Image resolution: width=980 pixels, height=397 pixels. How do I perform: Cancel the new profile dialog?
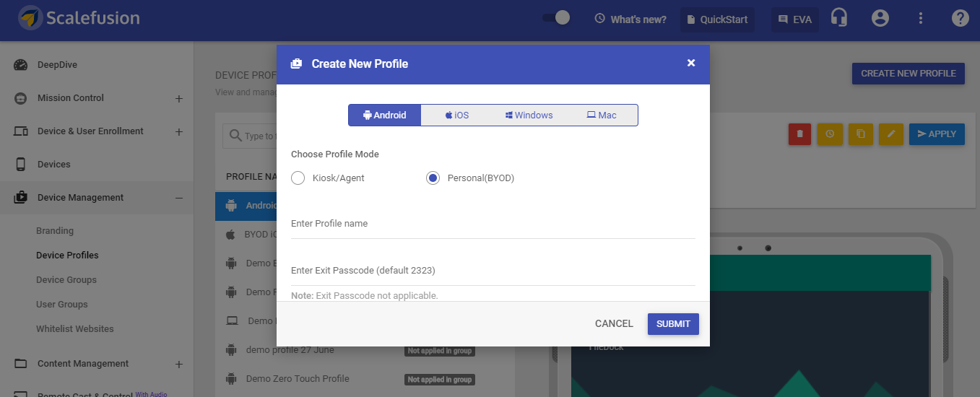tap(614, 324)
